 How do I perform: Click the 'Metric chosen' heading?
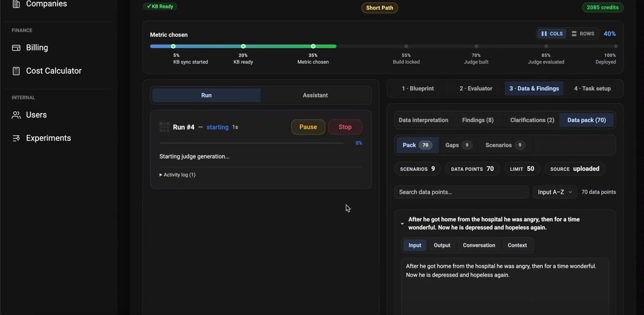pyautogui.click(x=169, y=35)
